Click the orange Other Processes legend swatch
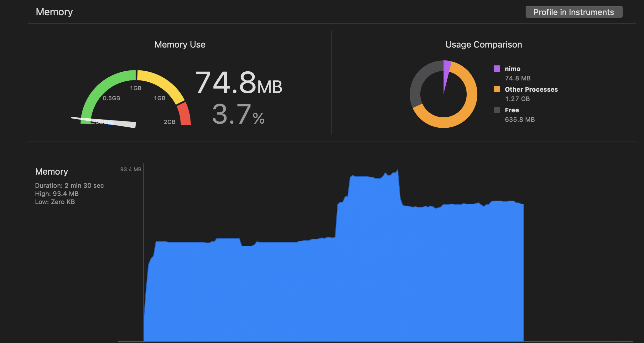This screenshot has width=644, height=343. pos(496,89)
